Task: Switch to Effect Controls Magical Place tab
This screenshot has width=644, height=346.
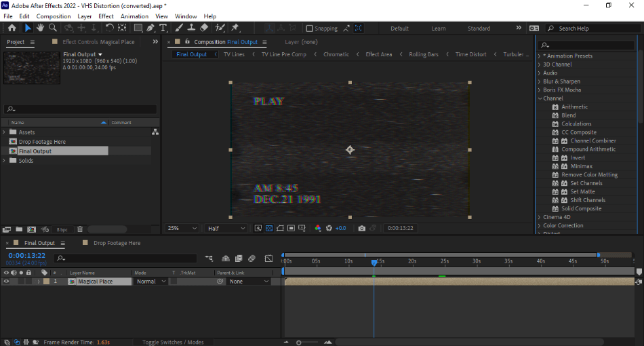Action: coord(98,42)
